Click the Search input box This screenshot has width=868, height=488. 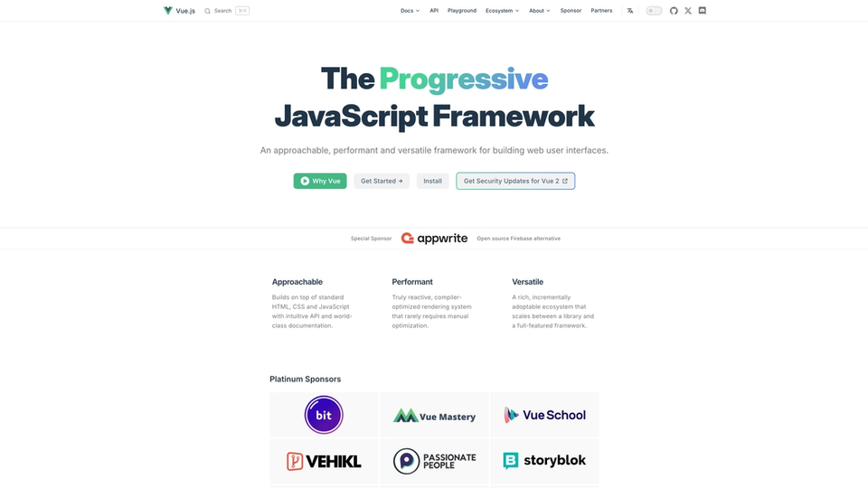tap(227, 11)
